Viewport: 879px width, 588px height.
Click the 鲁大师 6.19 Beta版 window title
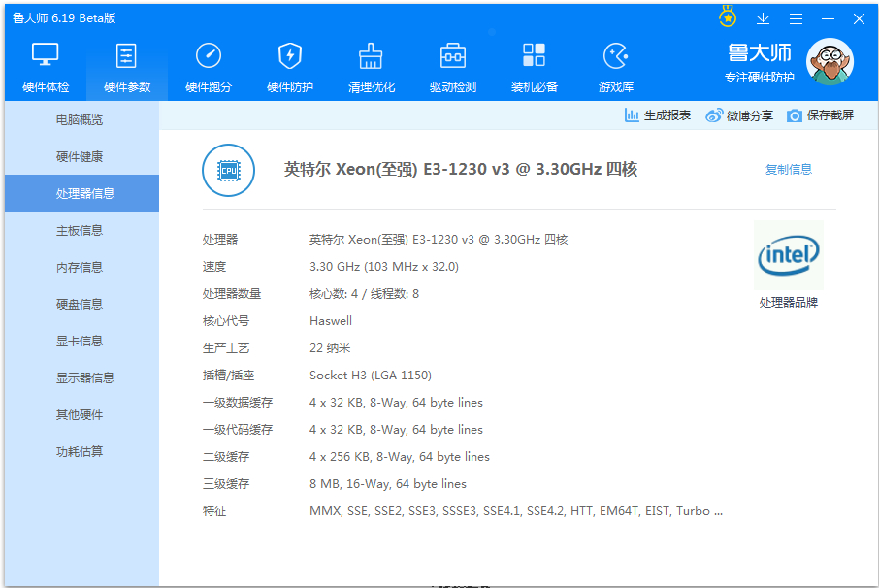(x=64, y=18)
